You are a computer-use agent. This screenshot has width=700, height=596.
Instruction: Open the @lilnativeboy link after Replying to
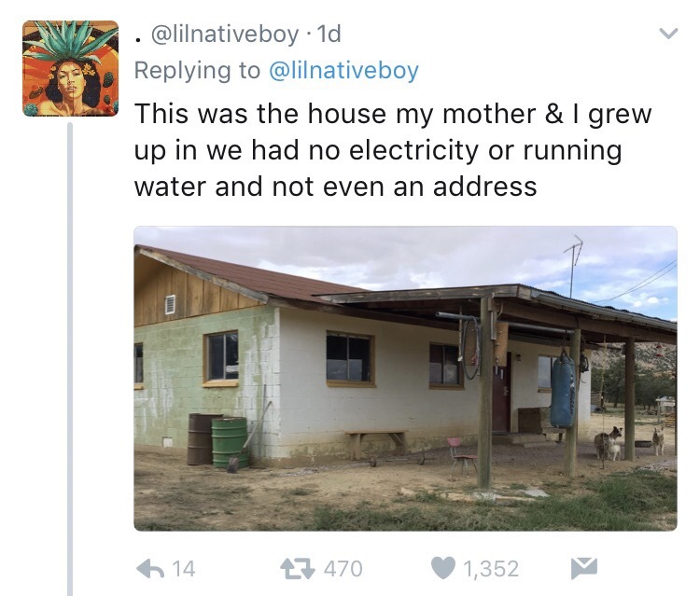[x=343, y=70]
